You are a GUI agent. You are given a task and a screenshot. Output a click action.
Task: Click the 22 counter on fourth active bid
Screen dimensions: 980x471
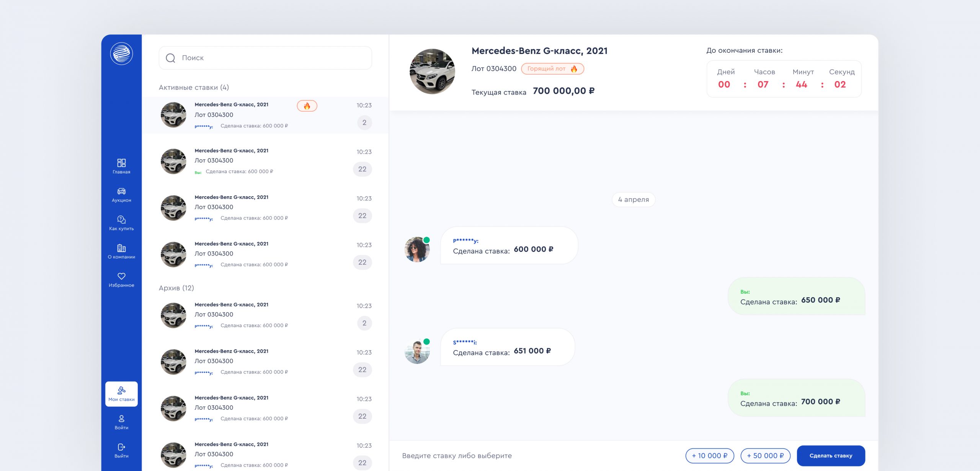click(x=362, y=262)
